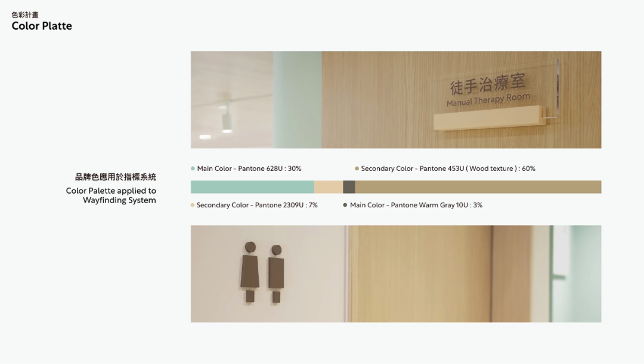Open the Manual Therapy Room sign photo
644x364 pixels.
(x=396, y=99)
